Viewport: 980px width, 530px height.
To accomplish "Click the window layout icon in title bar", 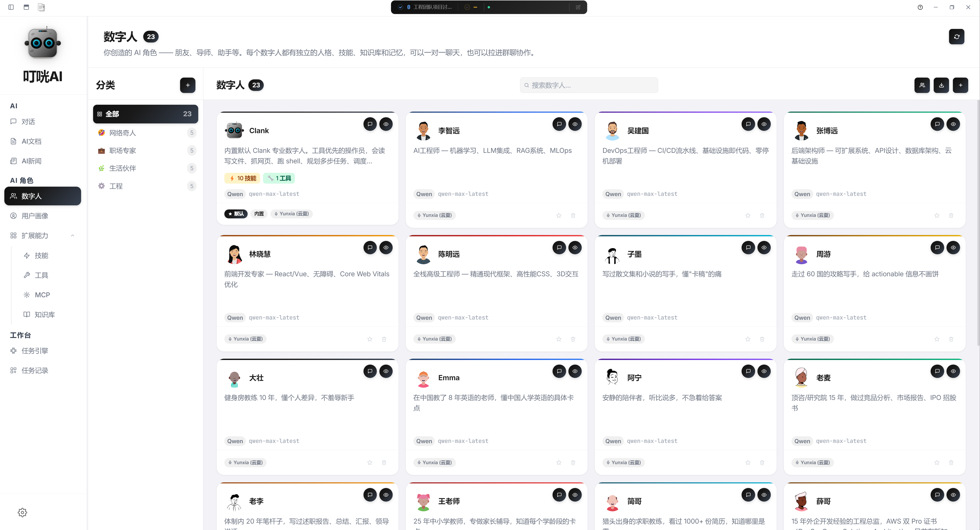I will (x=26, y=7).
